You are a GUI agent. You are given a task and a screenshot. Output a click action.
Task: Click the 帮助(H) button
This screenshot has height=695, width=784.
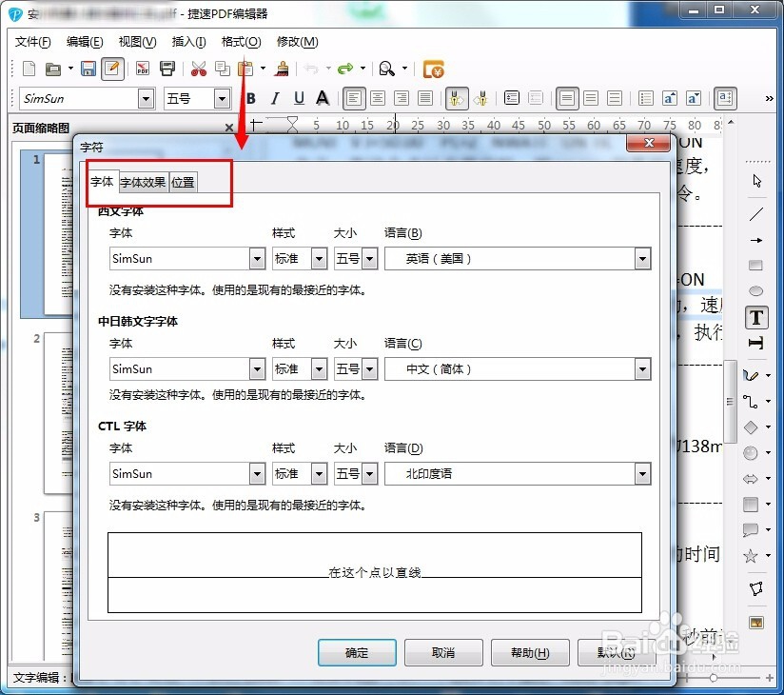(x=530, y=653)
